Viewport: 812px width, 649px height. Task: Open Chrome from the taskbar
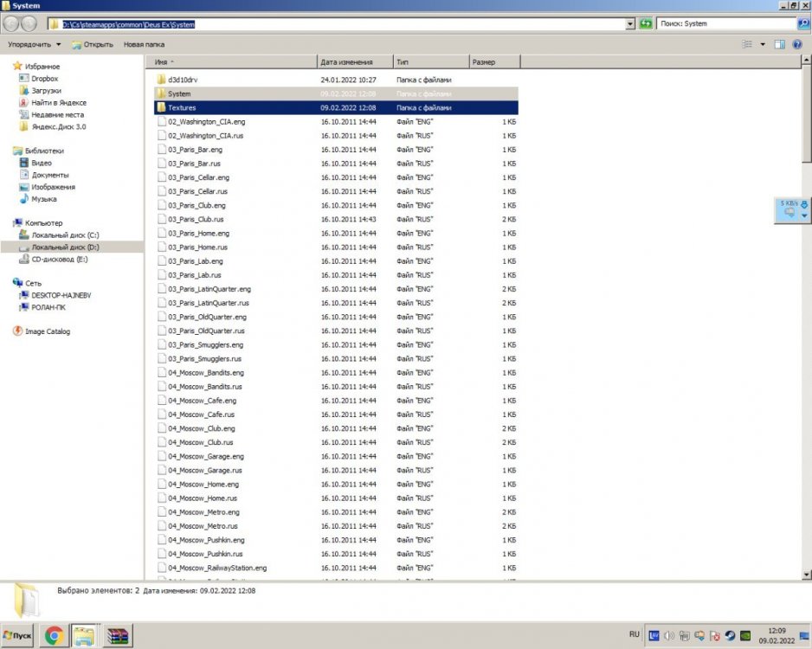coord(54,636)
